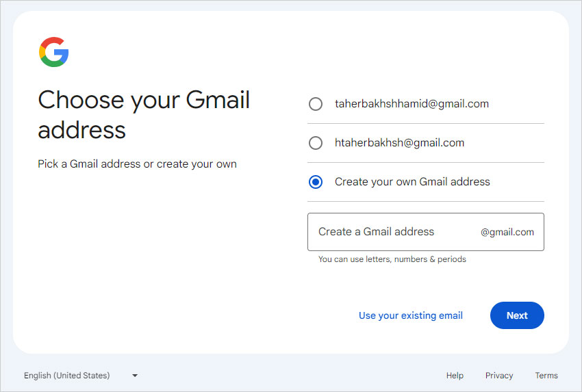582x392 pixels.
Task: Open the English (United States) language dropdown
Action: click(x=81, y=376)
